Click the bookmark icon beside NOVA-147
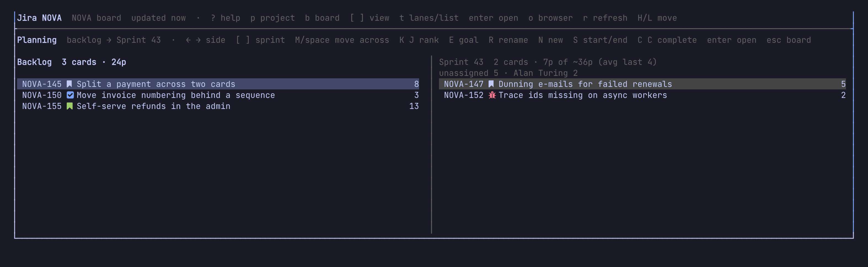 491,84
